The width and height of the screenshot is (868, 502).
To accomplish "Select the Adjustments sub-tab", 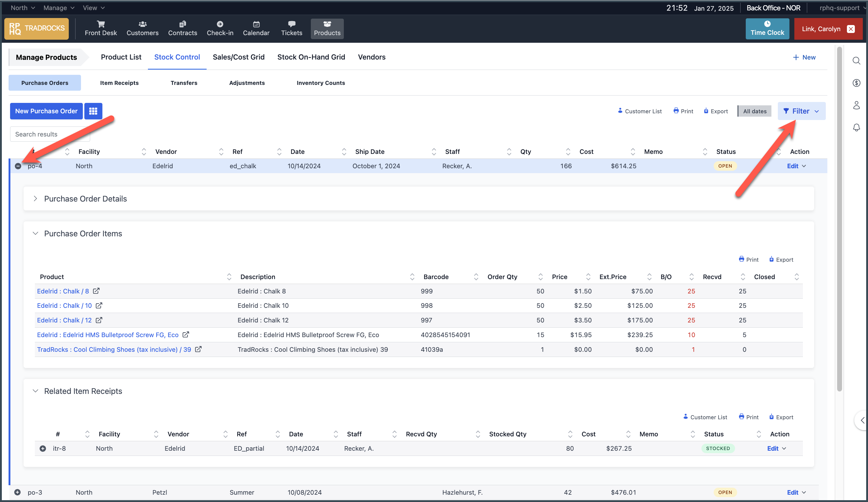I will (247, 82).
